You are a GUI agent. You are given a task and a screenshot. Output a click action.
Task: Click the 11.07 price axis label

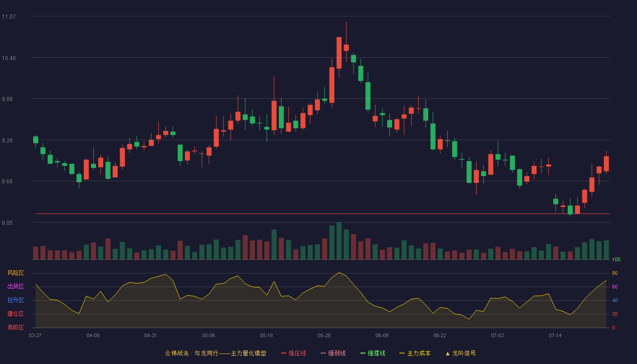9,17
